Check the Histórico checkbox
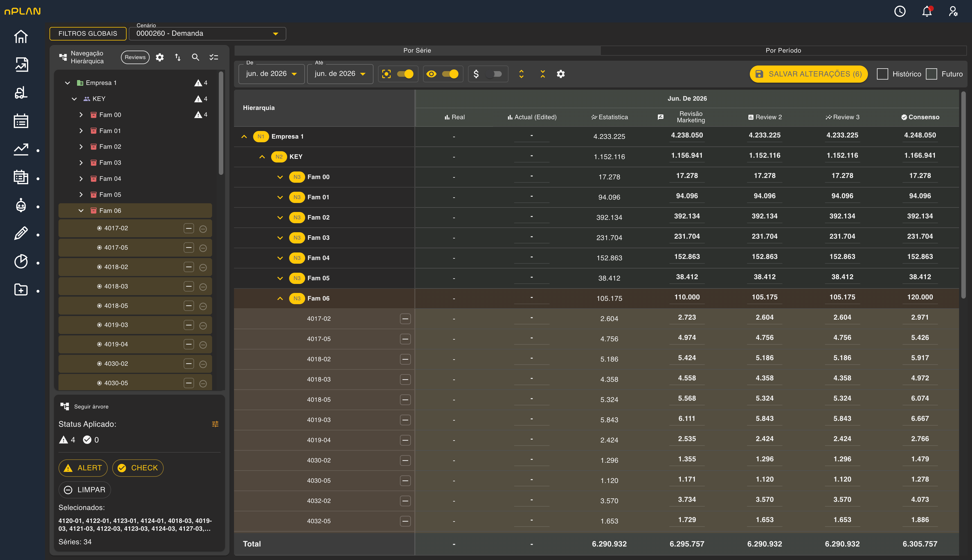 click(882, 74)
